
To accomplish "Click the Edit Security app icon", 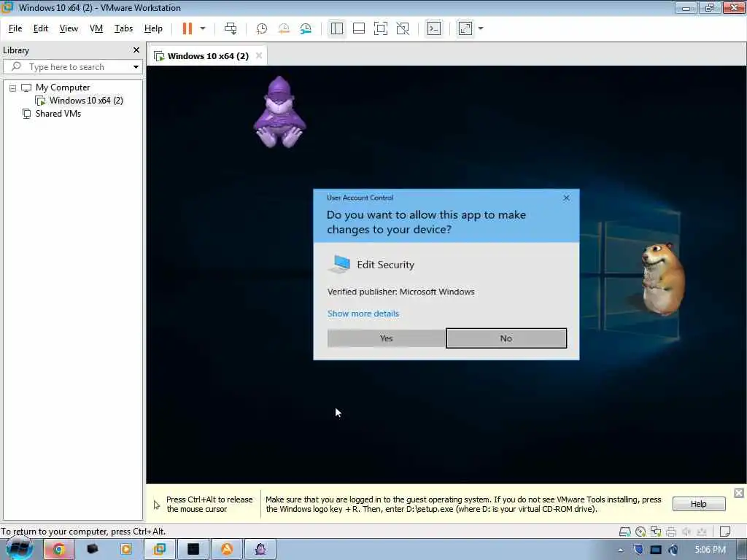I will (x=339, y=264).
